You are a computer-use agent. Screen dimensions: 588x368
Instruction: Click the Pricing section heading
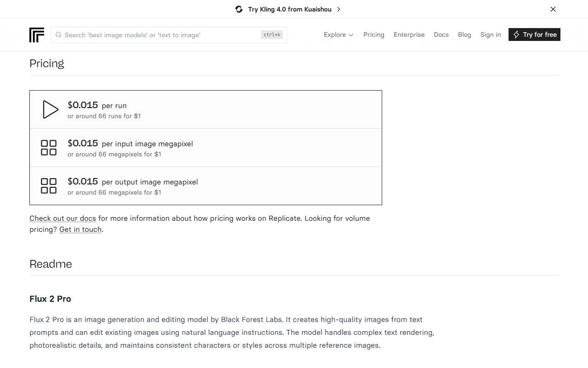(47, 63)
